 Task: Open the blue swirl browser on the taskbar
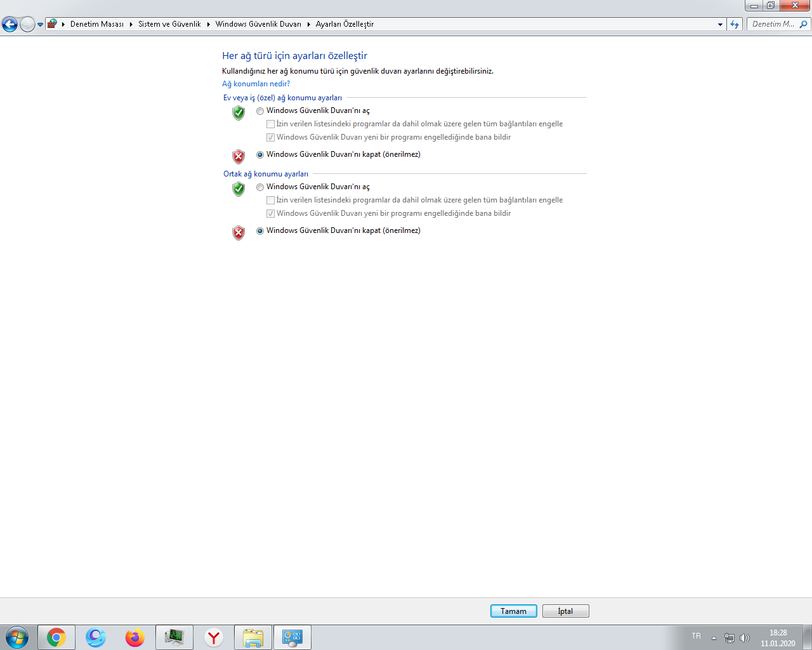click(96, 637)
